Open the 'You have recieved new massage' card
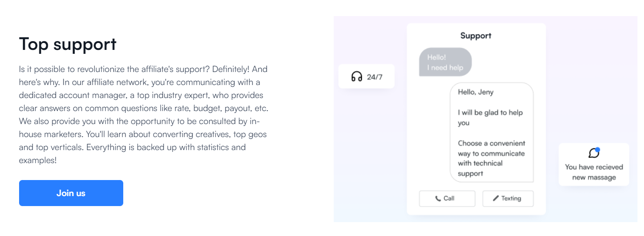Image resolution: width=644 pixels, height=236 pixels. [x=594, y=164]
